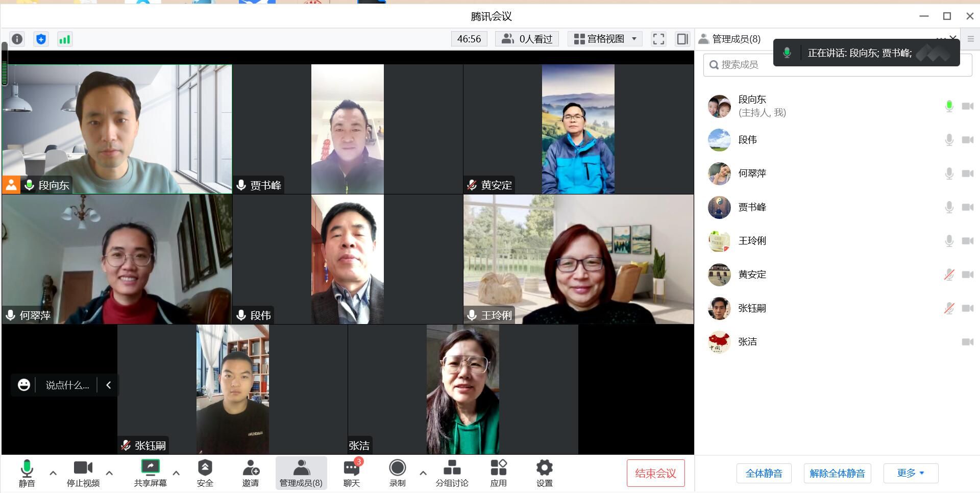Toggle 段向东 microphone in member list

[949, 106]
